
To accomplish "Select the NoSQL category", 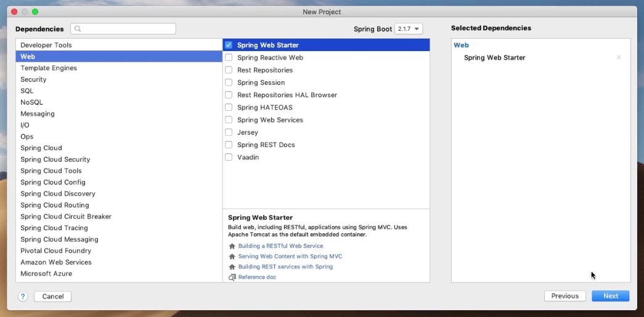I will [x=119, y=102].
